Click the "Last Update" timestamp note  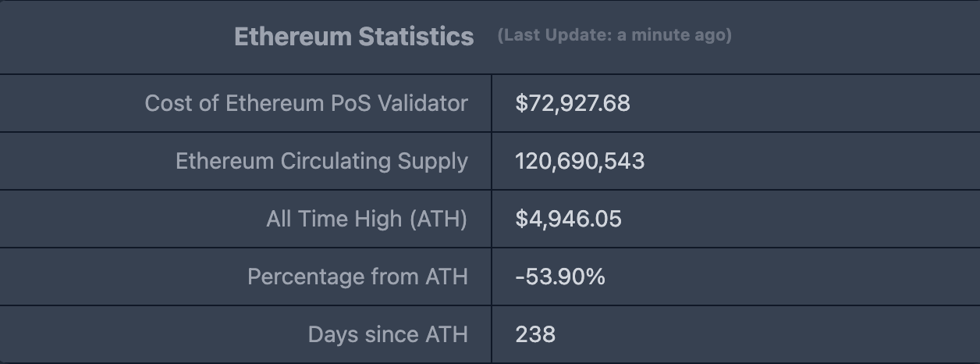pyautogui.click(x=614, y=35)
